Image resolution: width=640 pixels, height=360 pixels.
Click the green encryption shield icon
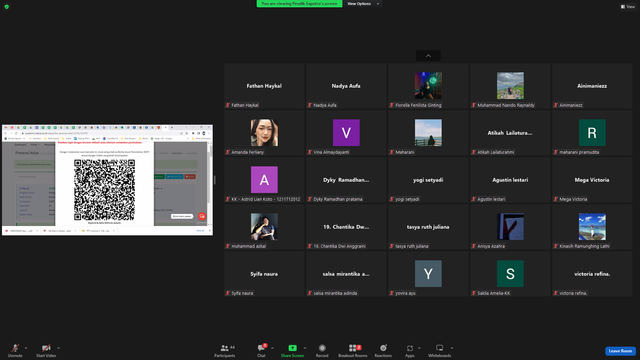[7, 7]
